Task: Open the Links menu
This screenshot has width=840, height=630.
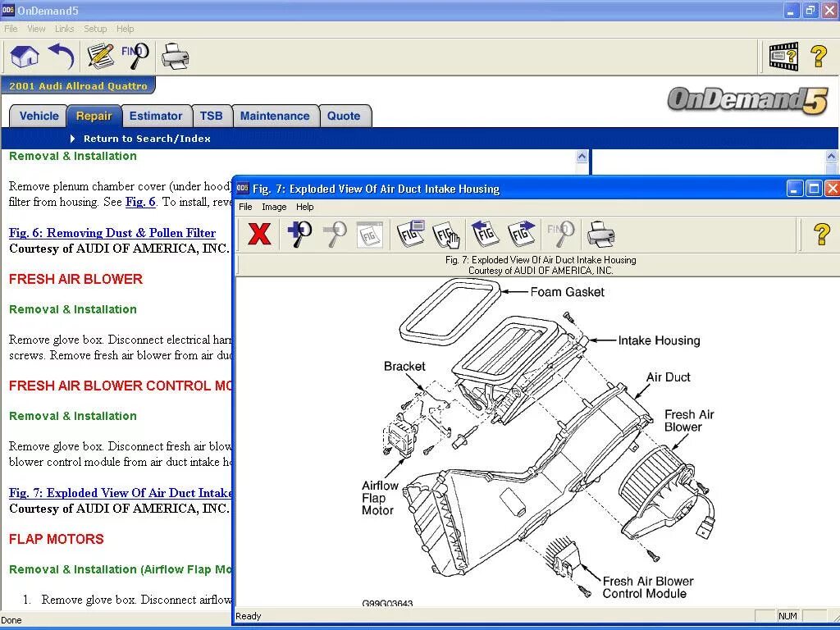Action: (64, 29)
